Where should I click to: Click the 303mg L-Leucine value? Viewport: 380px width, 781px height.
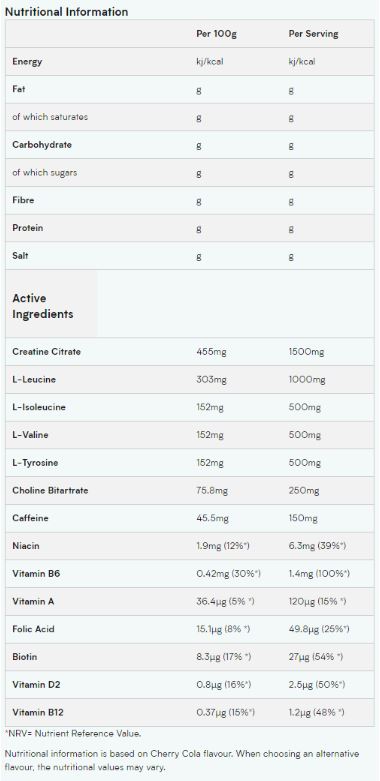(x=212, y=380)
